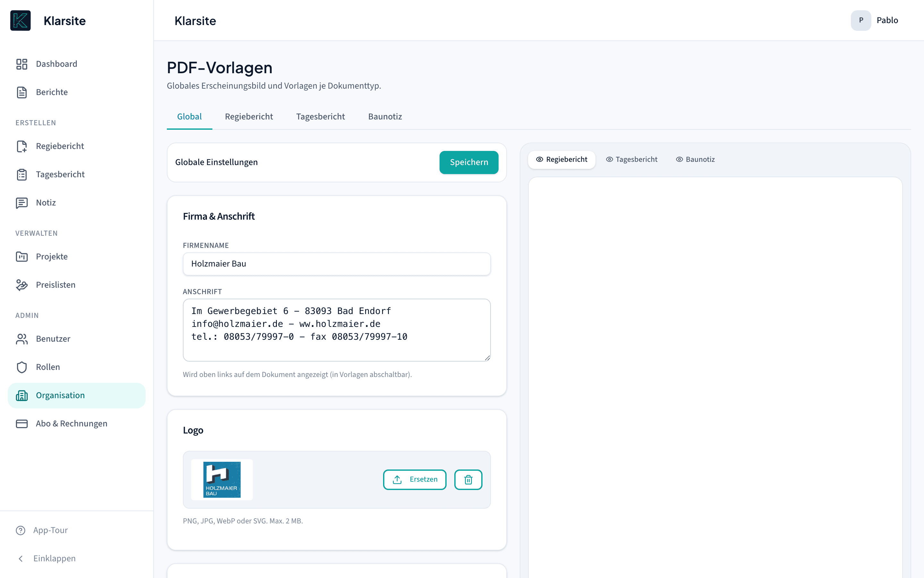Open Abo & Rechnungen page

click(x=76, y=424)
